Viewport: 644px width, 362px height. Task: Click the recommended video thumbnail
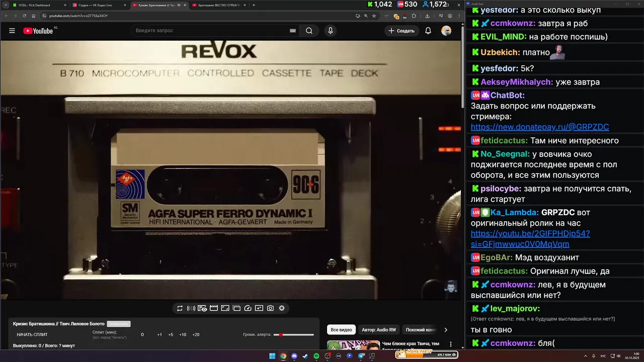[353, 345]
